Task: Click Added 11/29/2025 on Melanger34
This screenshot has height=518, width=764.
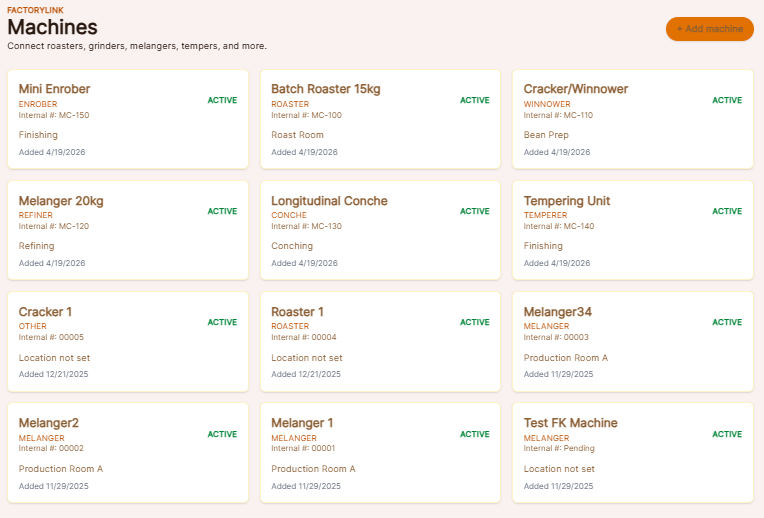Action: (558, 374)
